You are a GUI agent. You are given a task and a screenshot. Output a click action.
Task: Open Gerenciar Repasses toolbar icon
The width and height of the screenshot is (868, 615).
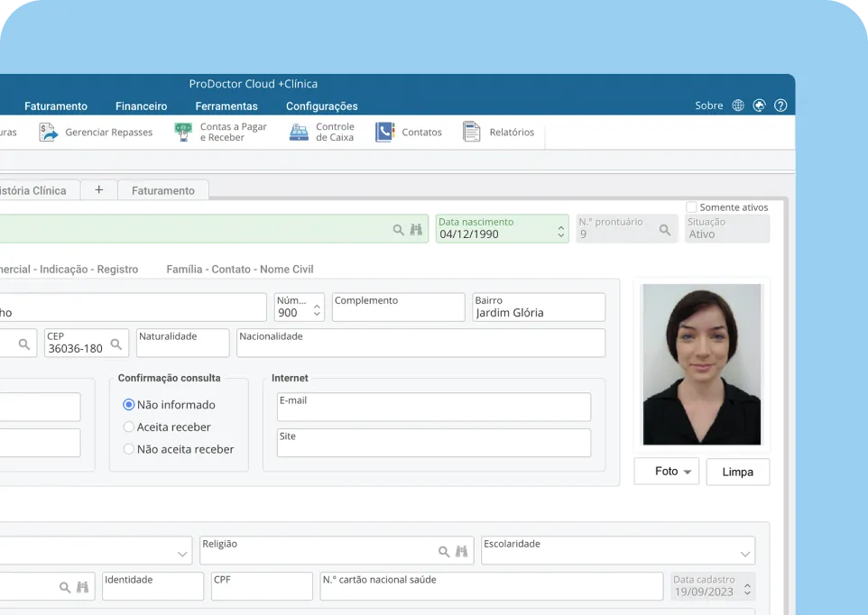[49, 133]
